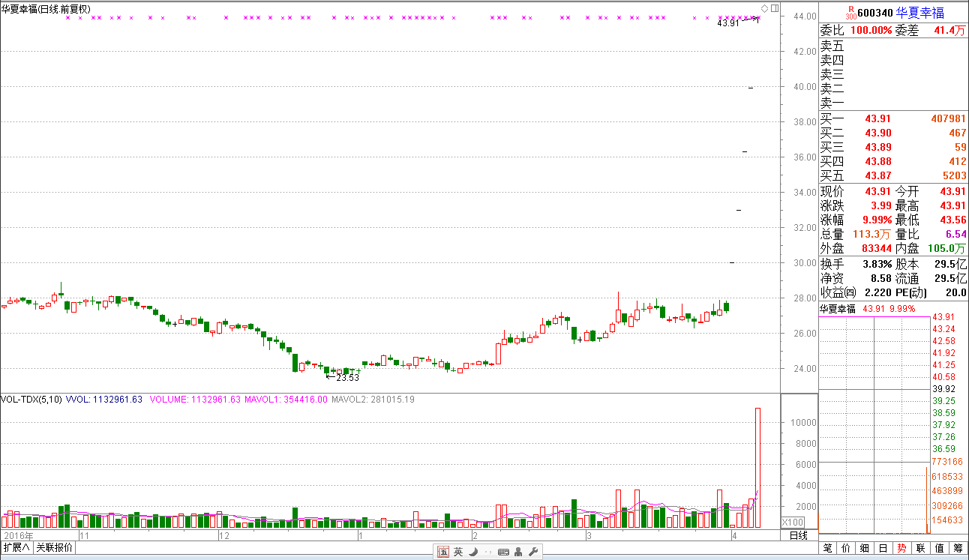This screenshot has height=560, width=969.
Task: Click the mini chart header 华夏幸福 43.91 9.99%
Action: (867, 308)
